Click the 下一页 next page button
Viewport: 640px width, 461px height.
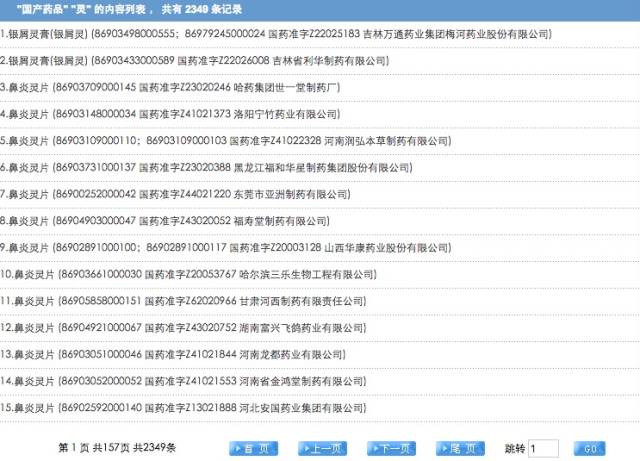coord(391,448)
